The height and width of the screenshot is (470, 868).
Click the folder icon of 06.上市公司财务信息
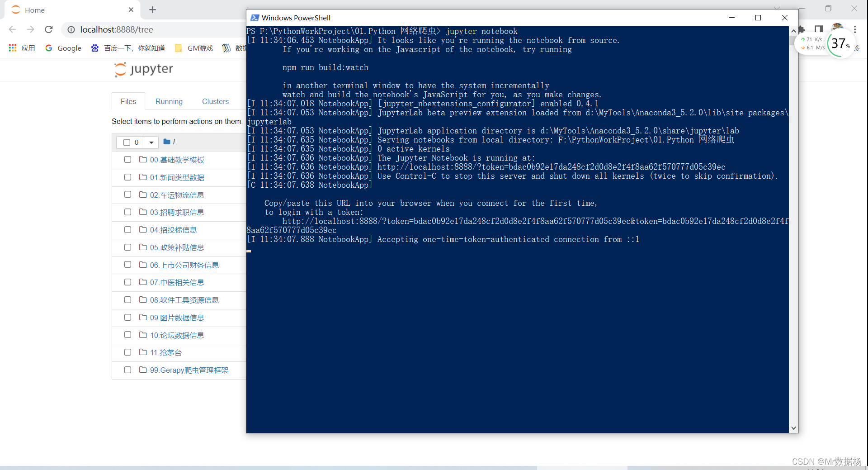(143, 265)
